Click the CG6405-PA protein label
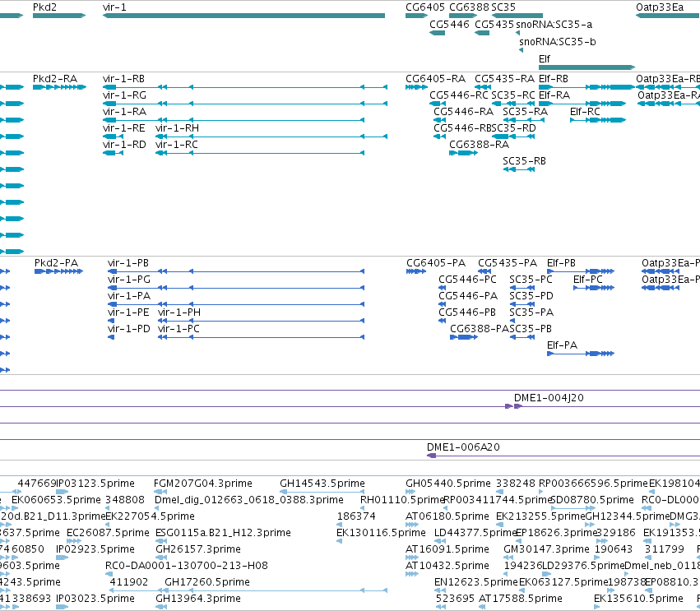The width and height of the screenshot is (700, 611). [436, 263]
